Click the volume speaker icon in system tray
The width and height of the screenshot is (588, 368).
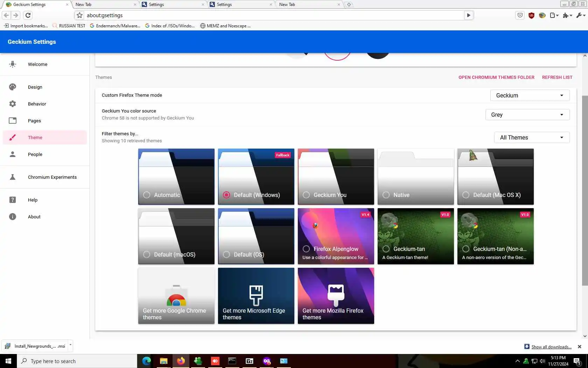click(542, 361)
